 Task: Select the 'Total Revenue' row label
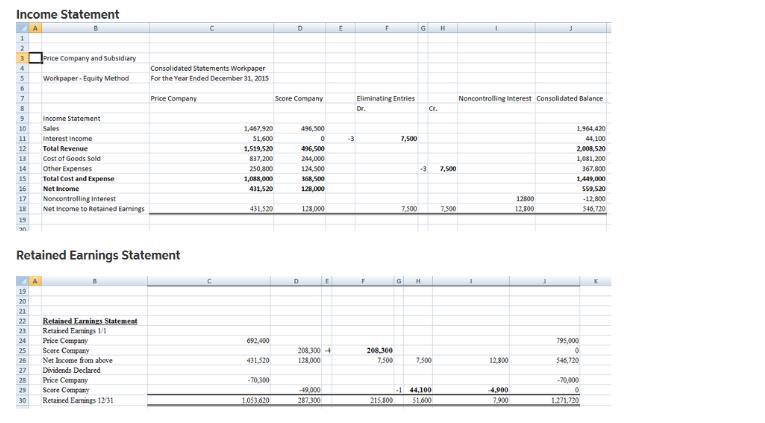[x=65, y=148]
